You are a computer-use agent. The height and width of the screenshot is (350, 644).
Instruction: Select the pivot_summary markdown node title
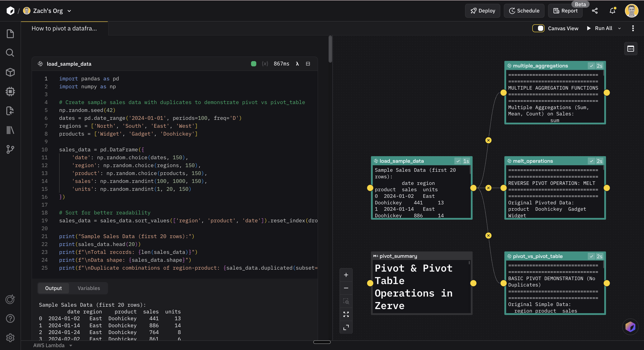398,256
